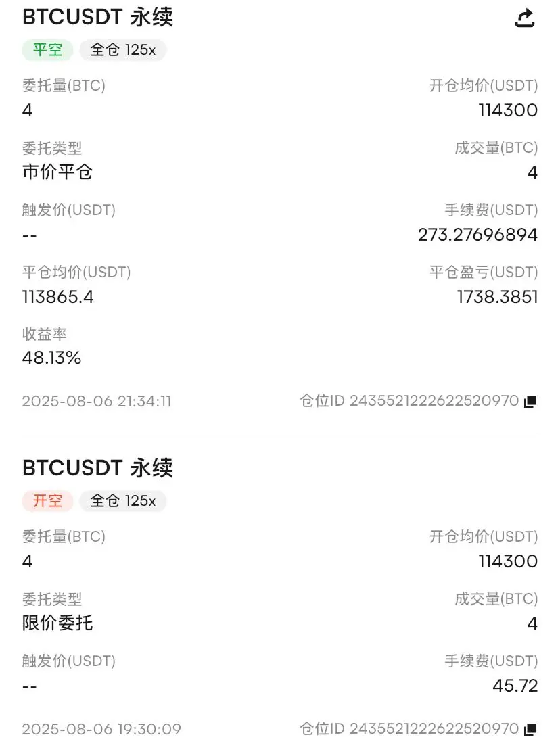
Task: Click the 平仓均价 value 113865.4
Action: click(x=57, y=297)
